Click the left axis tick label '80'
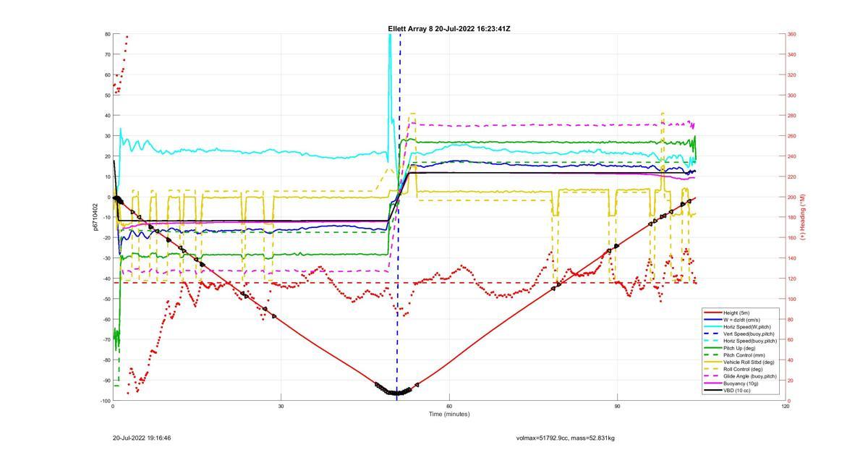The height and width of the screenshot is (450, 868). (107, 34)
